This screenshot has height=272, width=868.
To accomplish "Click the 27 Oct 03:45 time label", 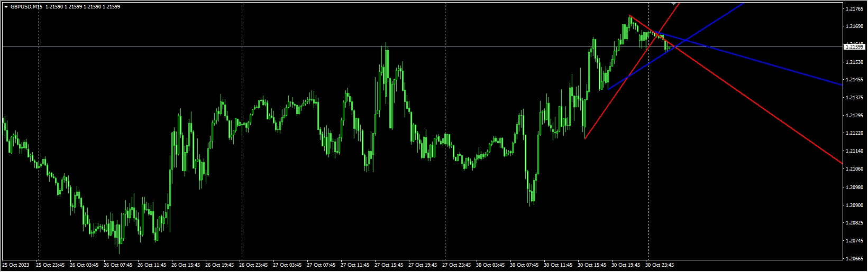I will 287,265.
